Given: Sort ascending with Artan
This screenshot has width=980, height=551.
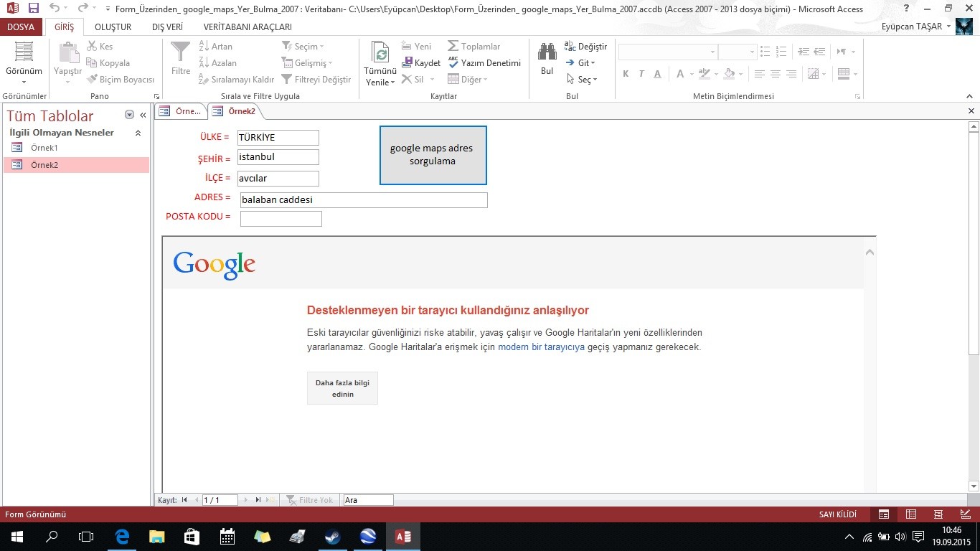Looking at the screenshot, I should tap(215, 46).
